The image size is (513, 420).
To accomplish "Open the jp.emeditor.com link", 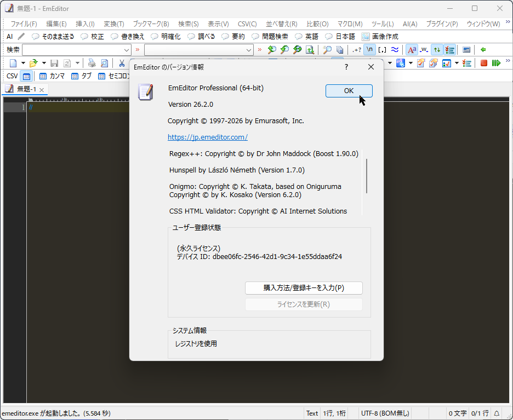I will [x=207, y=137].
